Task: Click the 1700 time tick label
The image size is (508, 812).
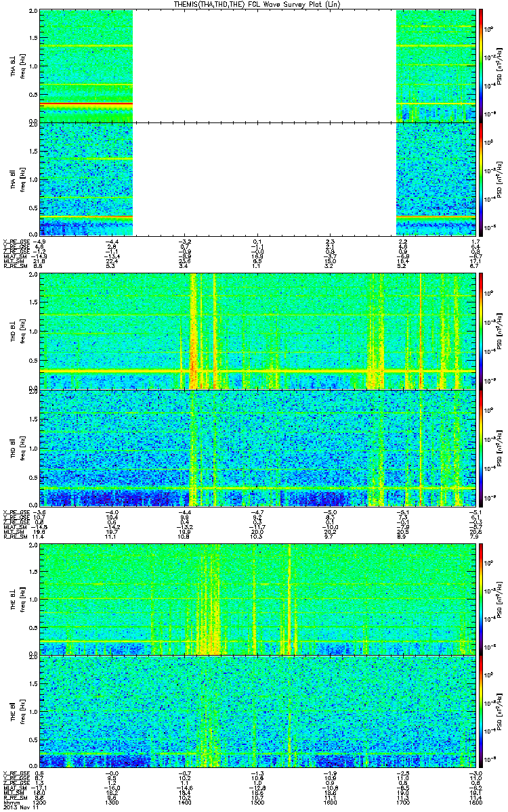Action: (x=403, y=803)
